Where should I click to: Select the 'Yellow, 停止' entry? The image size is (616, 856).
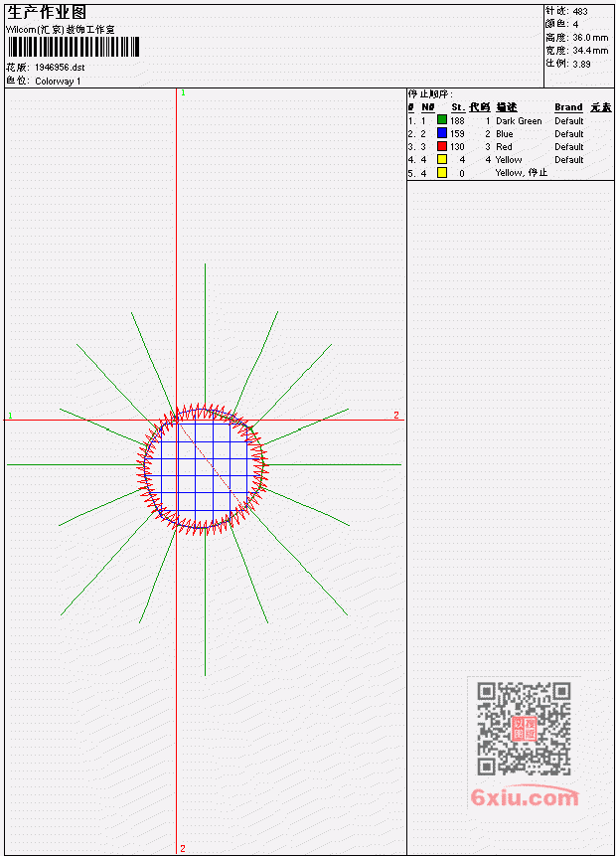pyautogui.click(x=521, y=173)
